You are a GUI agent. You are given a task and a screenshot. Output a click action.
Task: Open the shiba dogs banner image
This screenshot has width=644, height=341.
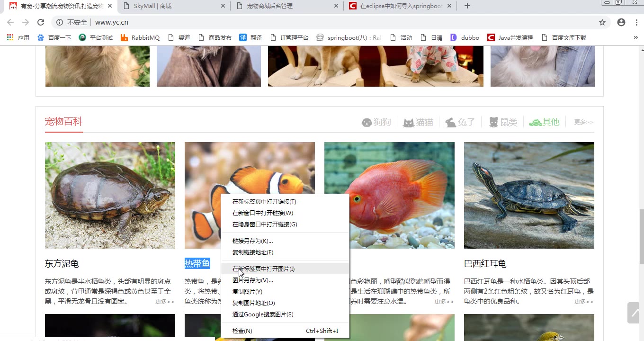tap(376, 66)
